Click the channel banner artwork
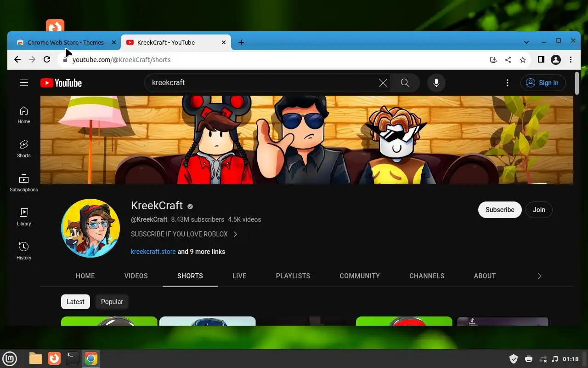Viewport: 588px width, 368px height. 307,140
